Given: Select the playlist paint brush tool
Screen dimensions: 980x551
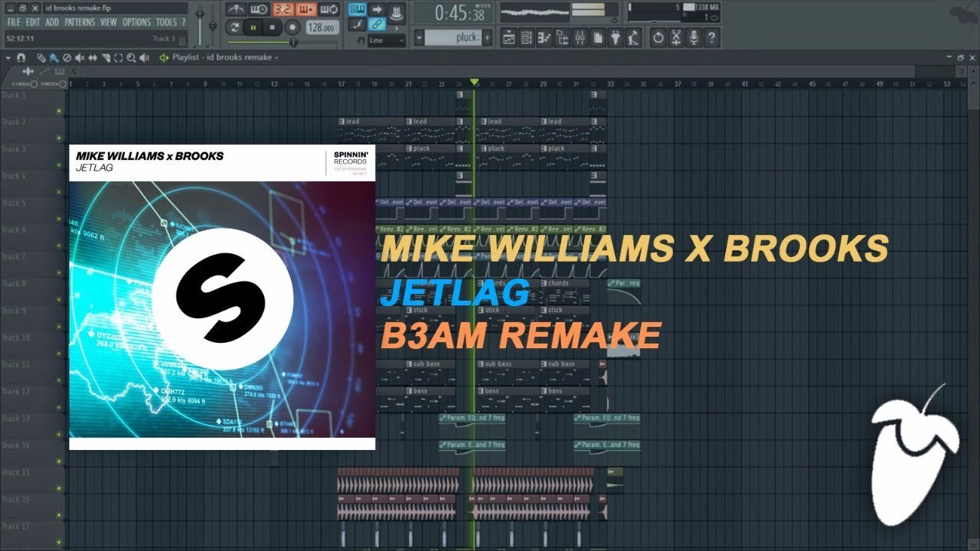Looking at the screenshot, I should pos(54,58).
